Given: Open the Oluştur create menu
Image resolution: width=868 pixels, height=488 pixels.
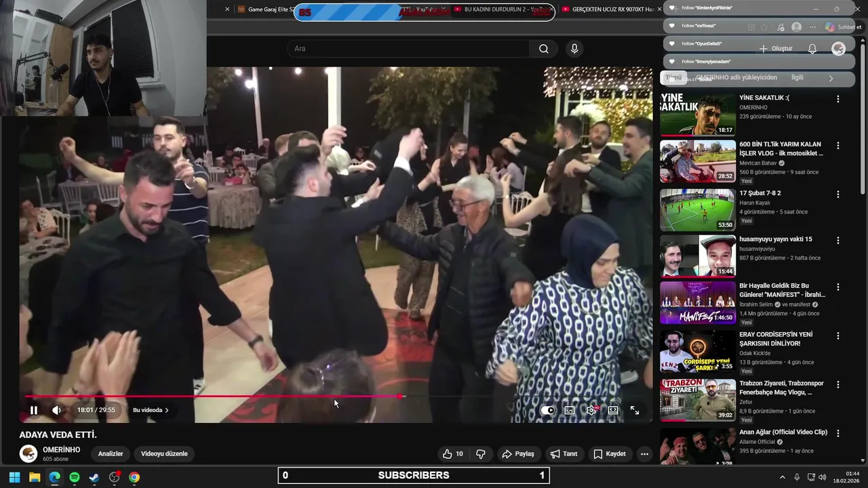Looking at the screenshot, I should (776, 49).
